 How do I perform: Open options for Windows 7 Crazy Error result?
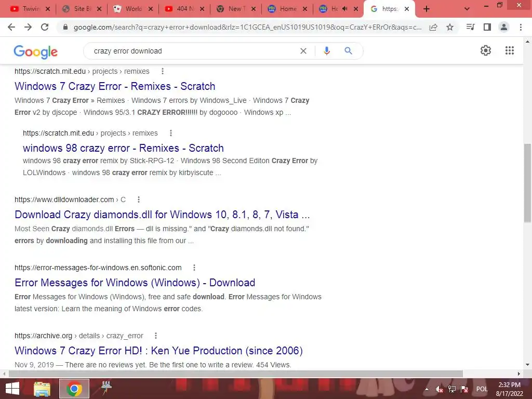coord(163,71)
